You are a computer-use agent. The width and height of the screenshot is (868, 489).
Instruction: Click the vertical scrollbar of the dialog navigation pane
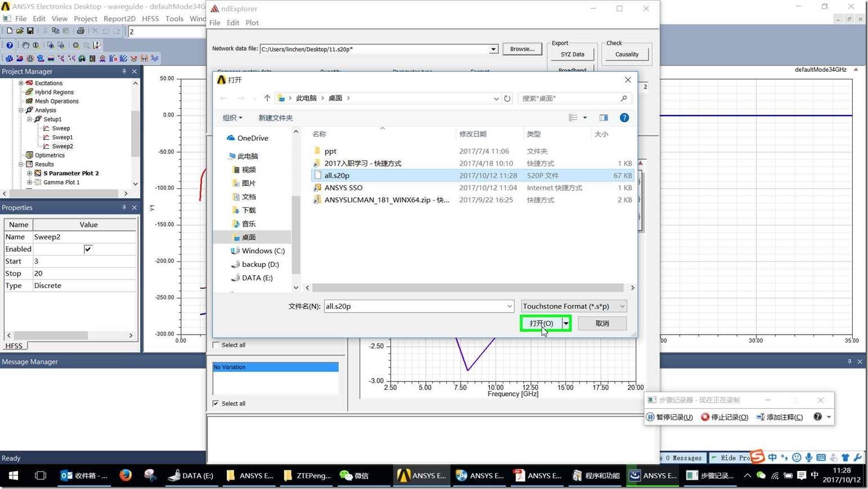(296, 234)
